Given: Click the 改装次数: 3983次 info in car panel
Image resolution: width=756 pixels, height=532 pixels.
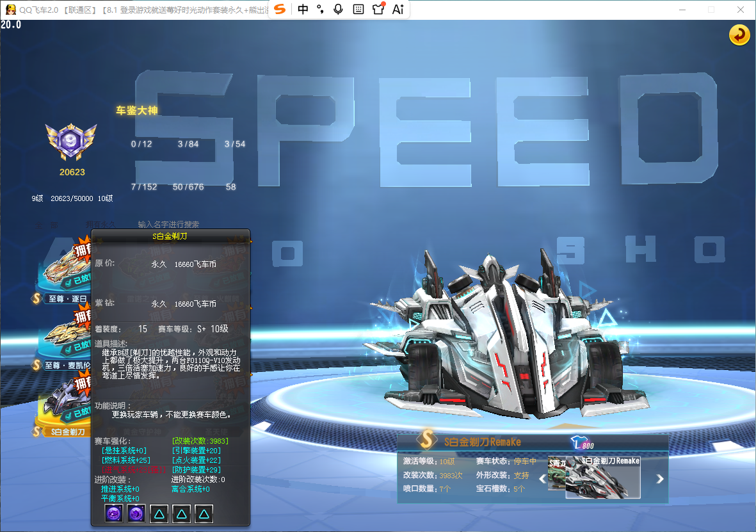Looking at the screenshot, I should pyautogui.click(x=433, y=476).
